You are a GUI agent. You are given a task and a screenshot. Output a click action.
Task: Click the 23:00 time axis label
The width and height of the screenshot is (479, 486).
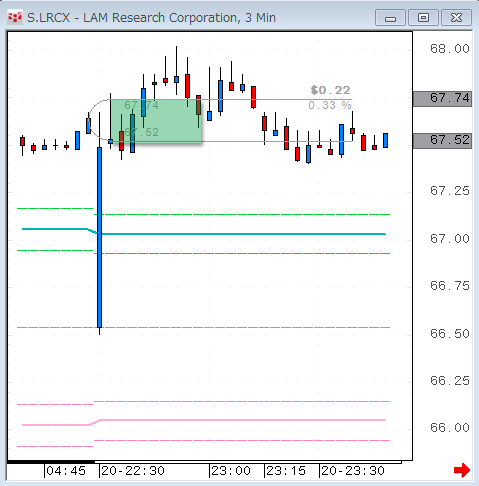[231, 471]
